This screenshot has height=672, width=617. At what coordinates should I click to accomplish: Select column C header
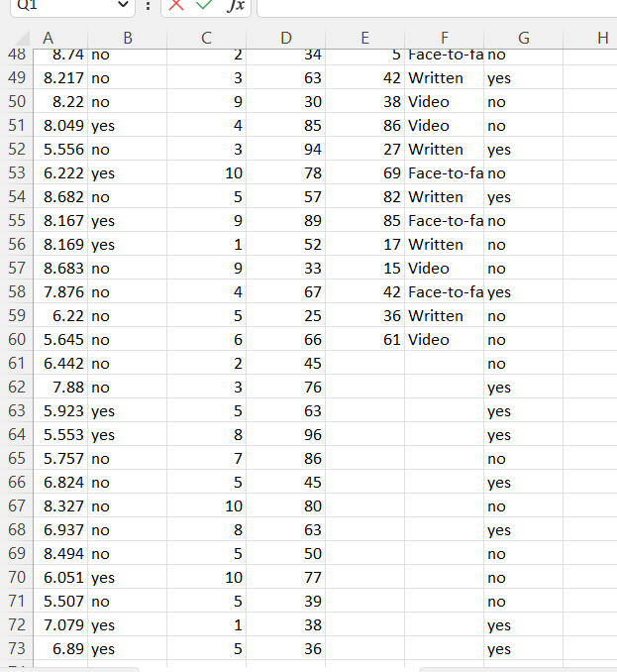[206, 38]
